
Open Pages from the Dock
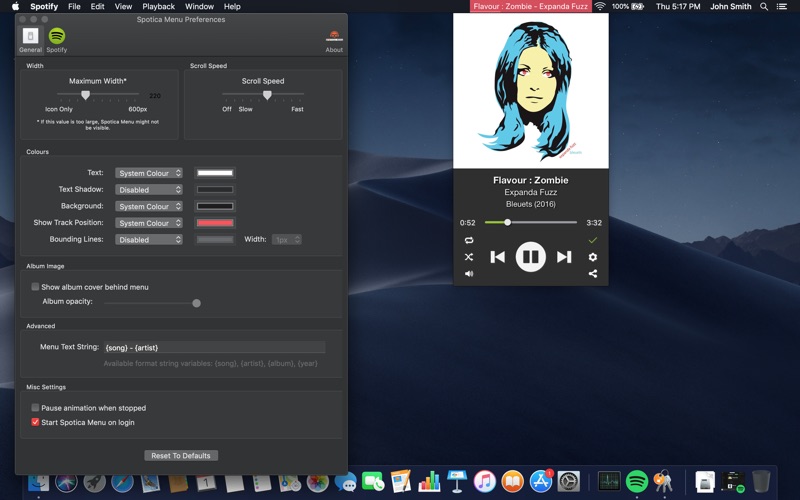click(x=401, y=481)
